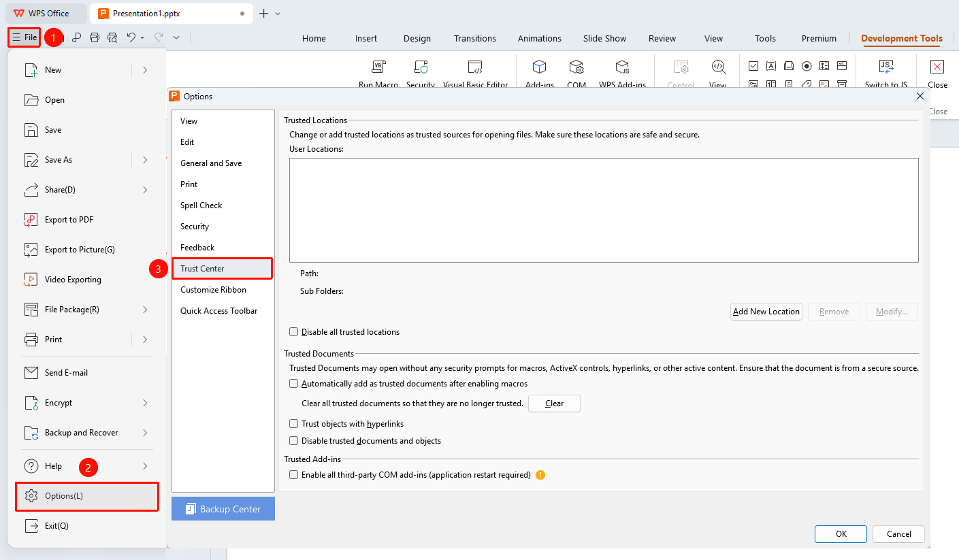Expand the Share(D) submenu
Image resolution: width=959 pixels, height=560 pixels.
coord(145,190)
